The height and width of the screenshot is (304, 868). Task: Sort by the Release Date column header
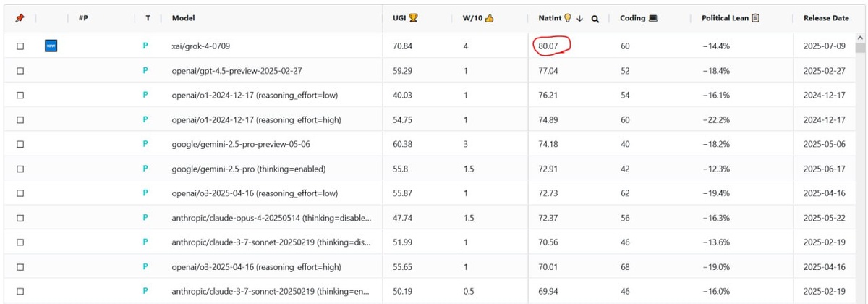pyautogui.click(x=826, y=18)
